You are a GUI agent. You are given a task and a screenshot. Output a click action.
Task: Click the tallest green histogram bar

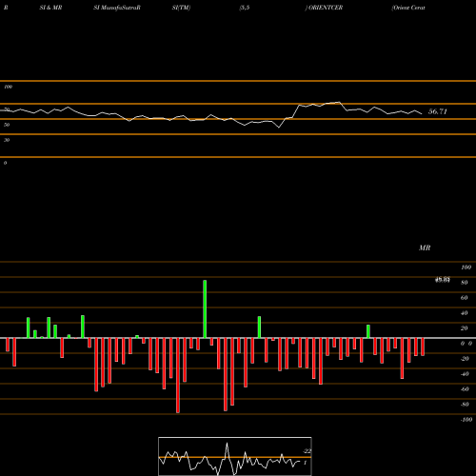pyautogui.click(x=205, y=309)
